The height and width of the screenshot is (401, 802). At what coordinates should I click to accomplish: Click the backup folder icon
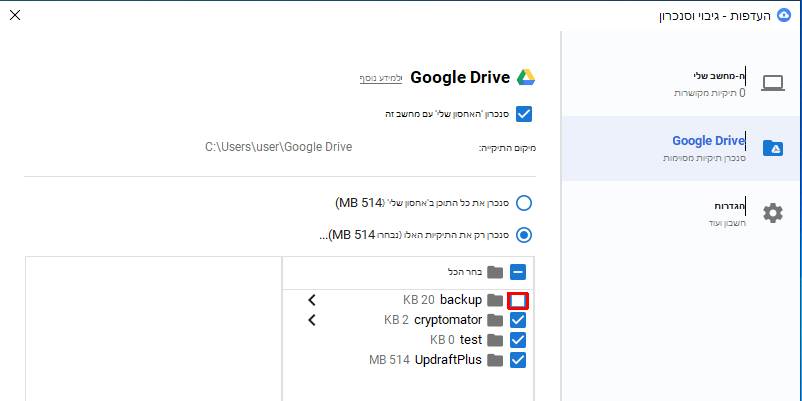(x=495, y=300)
